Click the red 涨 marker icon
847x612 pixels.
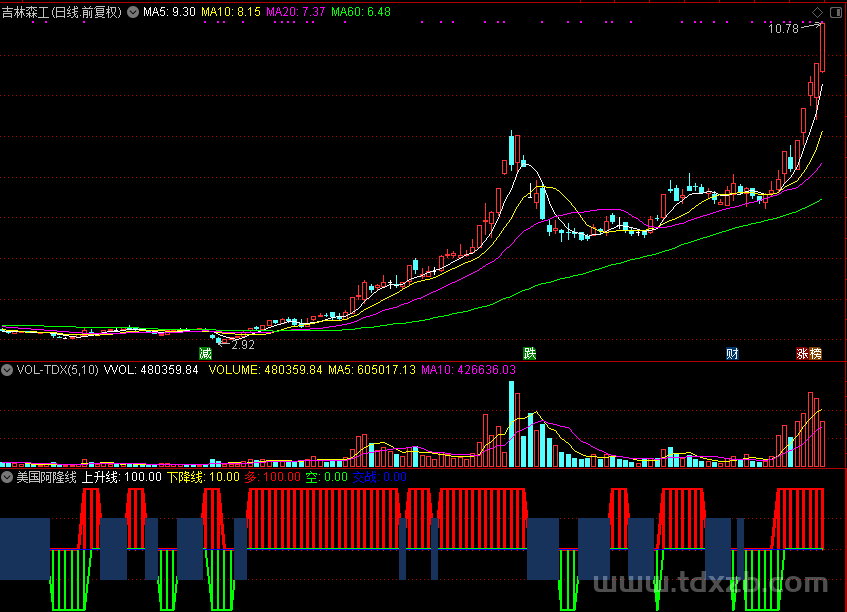[x=802, y=354]
